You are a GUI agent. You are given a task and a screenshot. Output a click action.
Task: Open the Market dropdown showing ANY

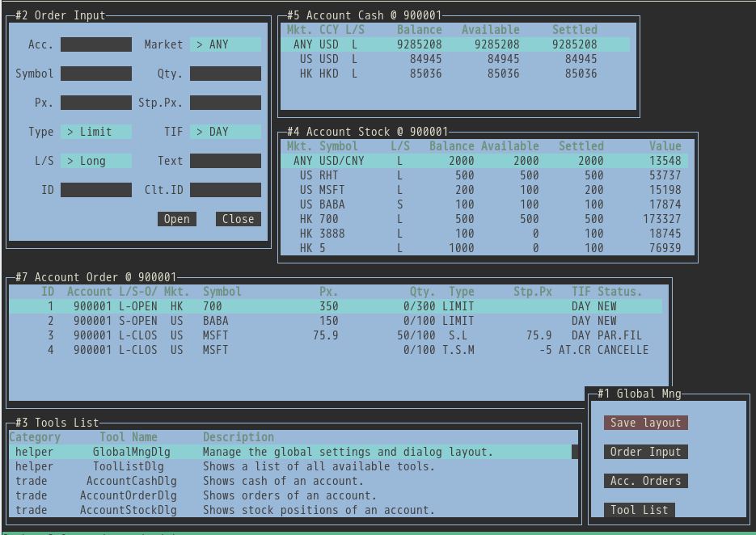[226, 44]
